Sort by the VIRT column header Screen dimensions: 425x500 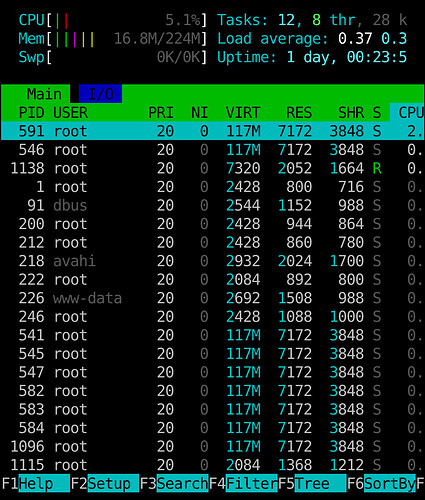243,113
